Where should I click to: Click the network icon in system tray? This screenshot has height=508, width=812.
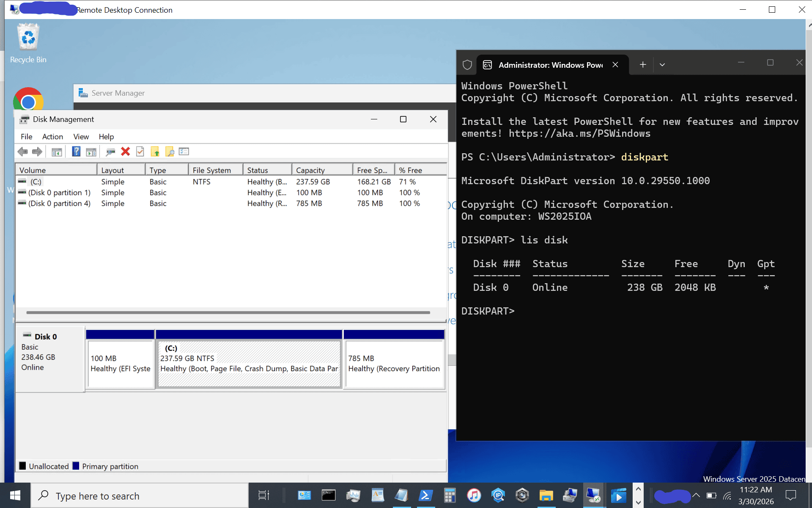pos(727,495)
